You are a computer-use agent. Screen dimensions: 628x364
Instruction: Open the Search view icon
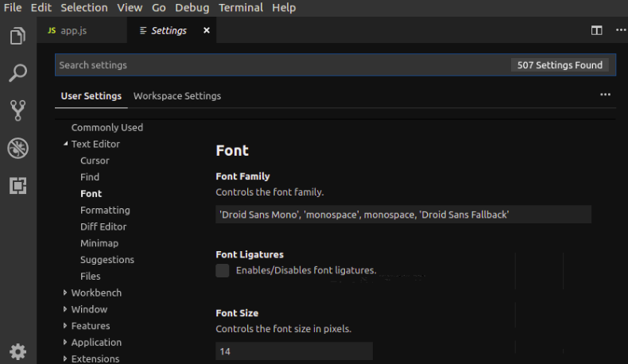click(x=17, y=73)
